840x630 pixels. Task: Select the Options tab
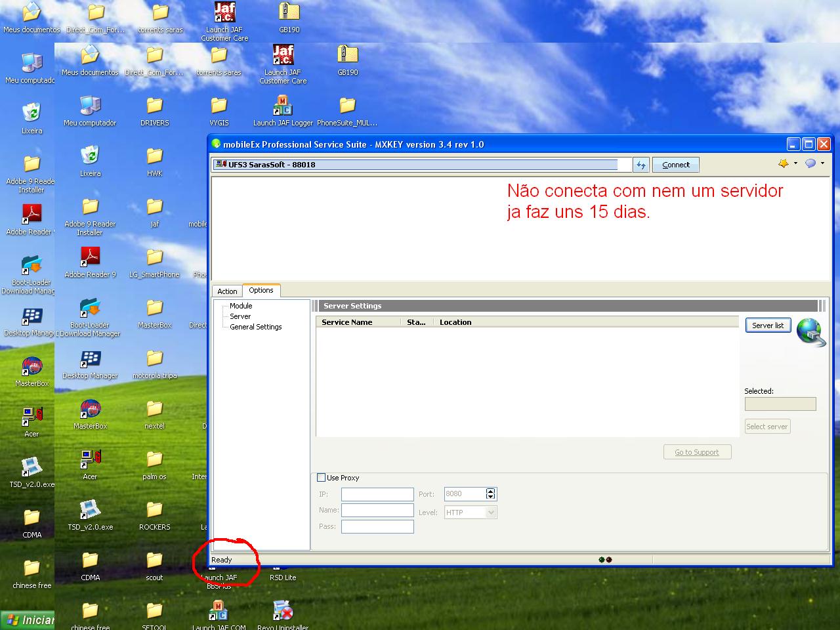(x=261, y=290)
